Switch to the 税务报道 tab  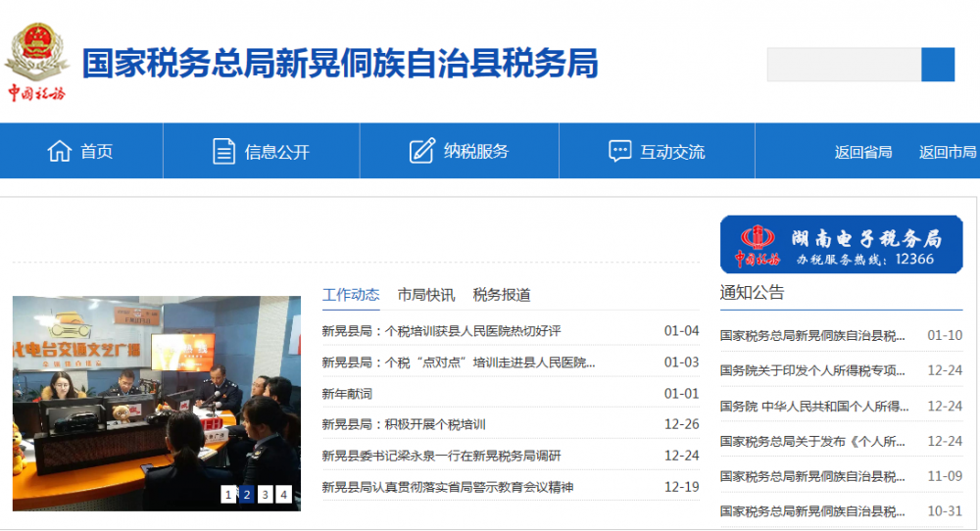(502, 295)
